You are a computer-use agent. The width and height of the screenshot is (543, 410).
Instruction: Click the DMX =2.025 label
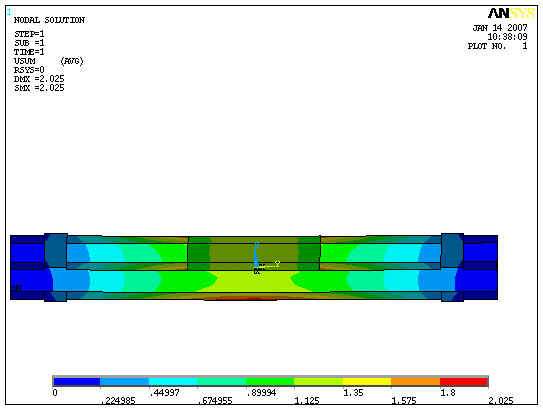[39, 79]
